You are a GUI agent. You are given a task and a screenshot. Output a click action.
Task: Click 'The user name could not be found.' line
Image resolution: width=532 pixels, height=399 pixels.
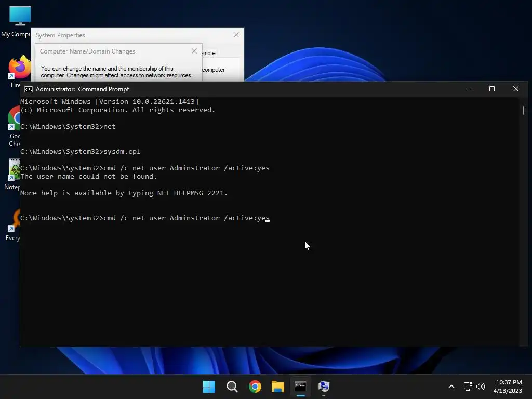point(88,177)
